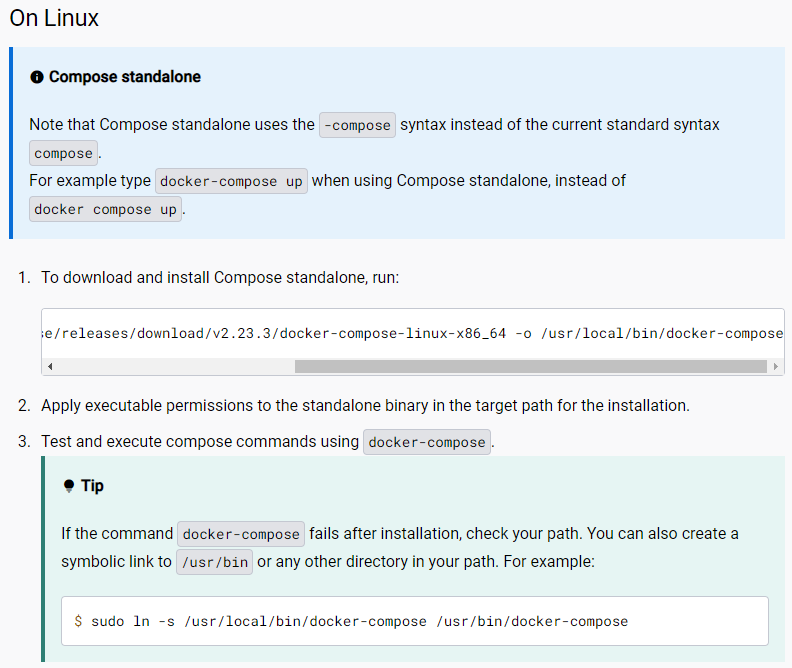Click the "Tip" heading text
792x668 pixels.
coord(92,486)
